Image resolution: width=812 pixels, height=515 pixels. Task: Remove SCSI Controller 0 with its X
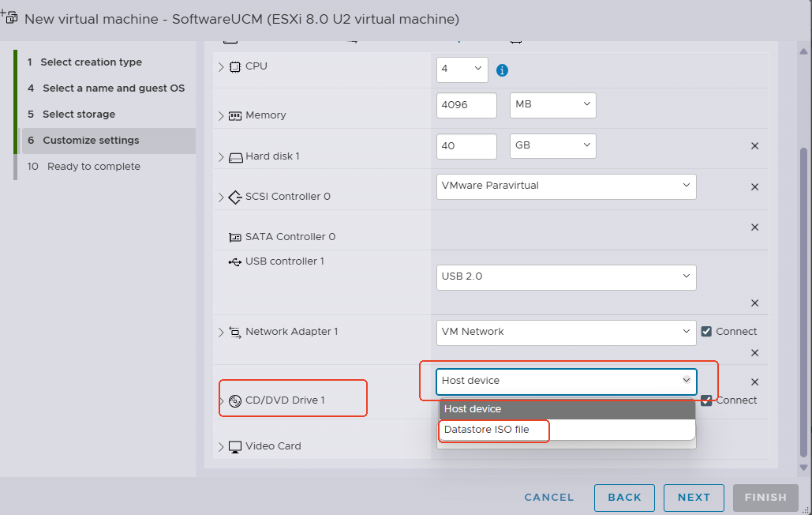click(x=754, y=187)
